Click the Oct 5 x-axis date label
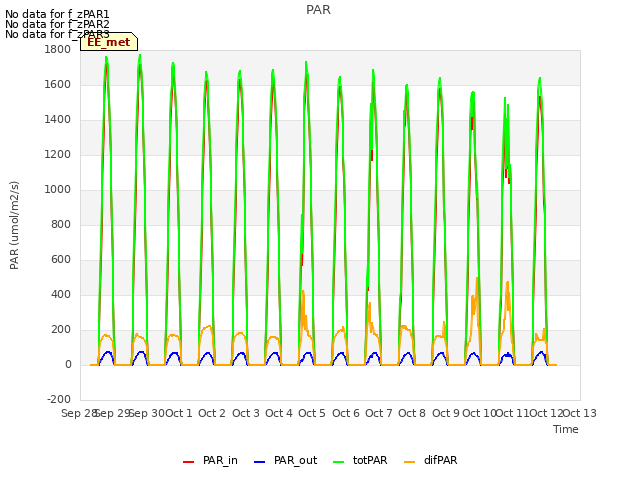This screenshot has height=480, width=640. click(x=312, y=413)
